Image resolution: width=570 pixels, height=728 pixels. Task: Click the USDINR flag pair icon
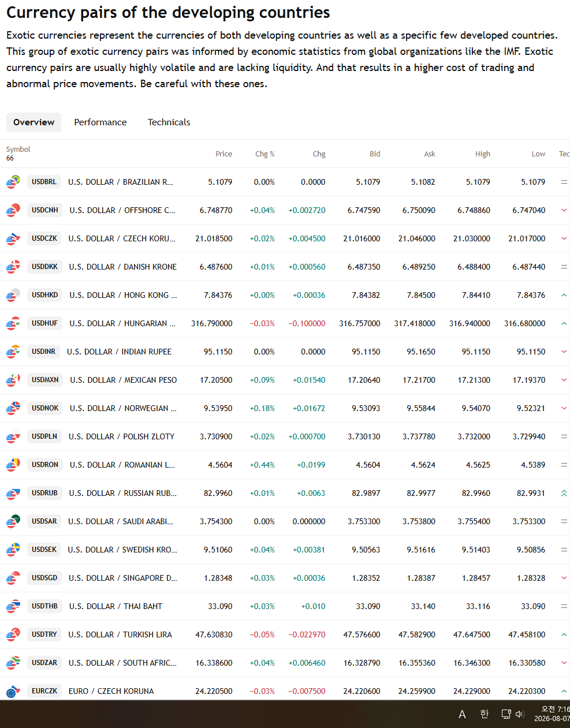13,352
